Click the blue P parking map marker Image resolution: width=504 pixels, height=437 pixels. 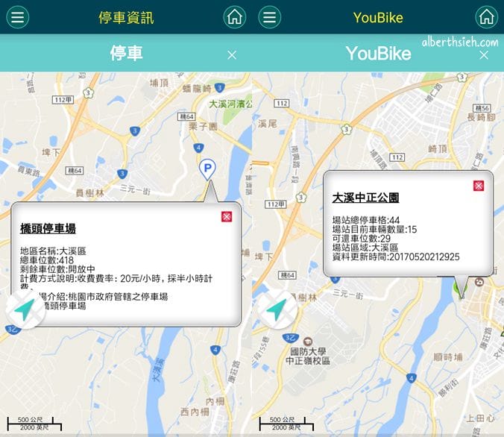pos(207,169)
